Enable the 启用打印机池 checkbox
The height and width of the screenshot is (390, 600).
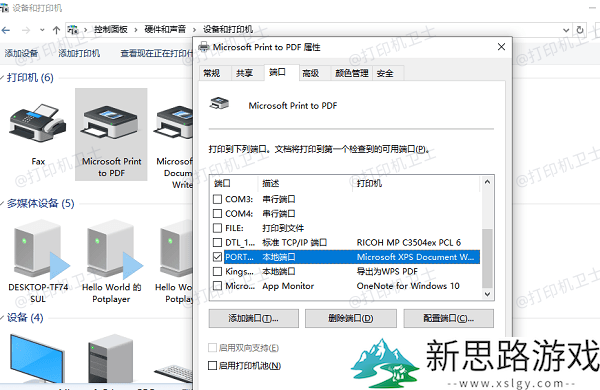coord(212,366)
